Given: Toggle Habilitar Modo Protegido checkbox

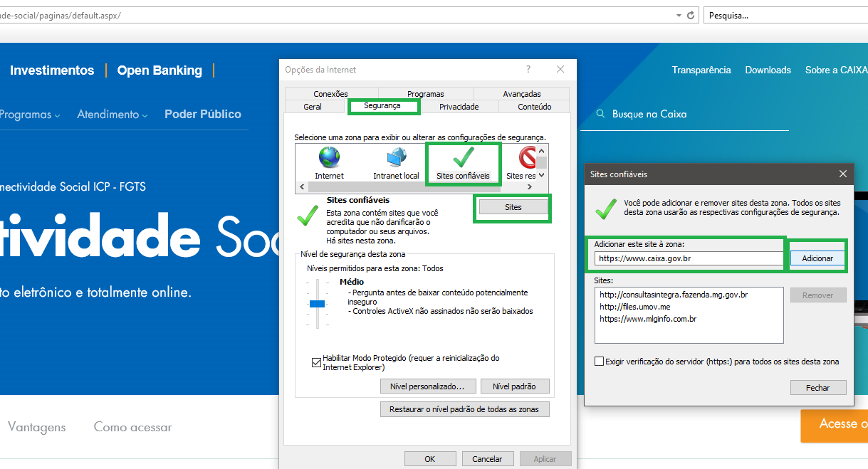Looking at the screenshot, I should coord(316,362).
